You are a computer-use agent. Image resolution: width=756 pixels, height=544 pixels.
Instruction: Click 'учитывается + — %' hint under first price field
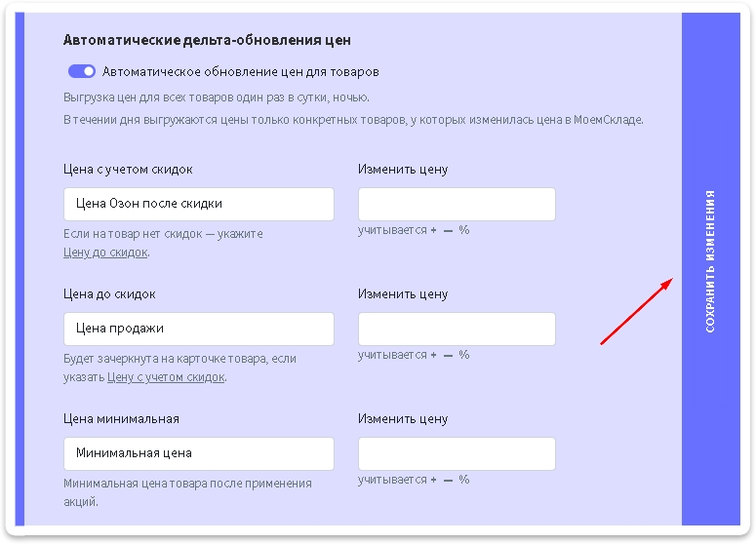[414, 230]
